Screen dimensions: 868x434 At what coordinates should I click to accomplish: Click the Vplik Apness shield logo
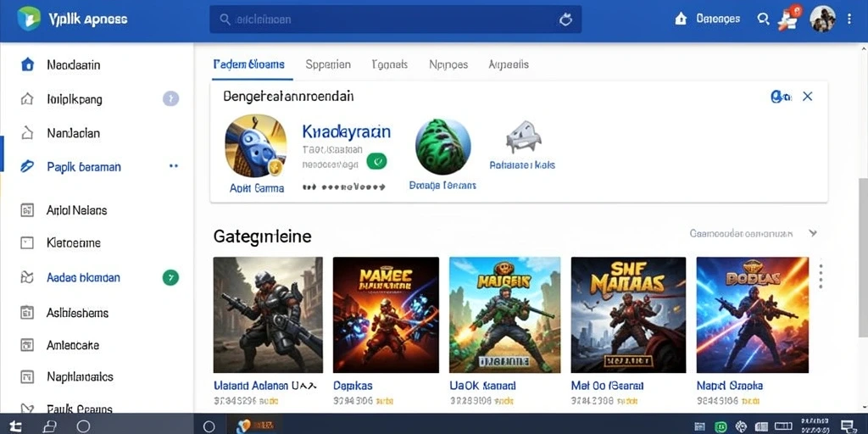click(29, 19)
